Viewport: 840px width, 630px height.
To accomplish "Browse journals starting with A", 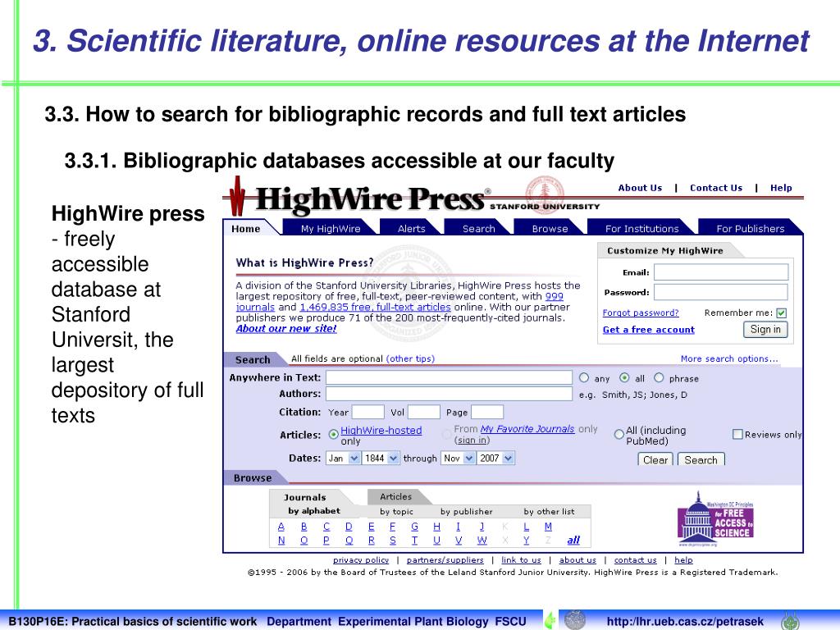I will click(x=281, y=527).
